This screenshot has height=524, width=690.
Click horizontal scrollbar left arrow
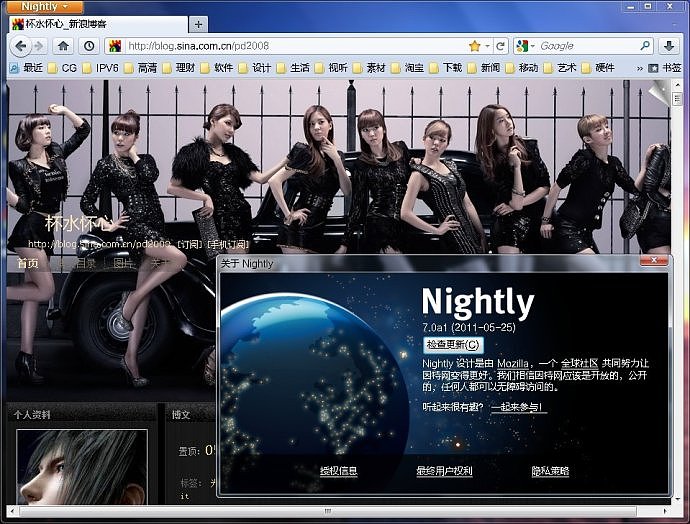(12, 511)
